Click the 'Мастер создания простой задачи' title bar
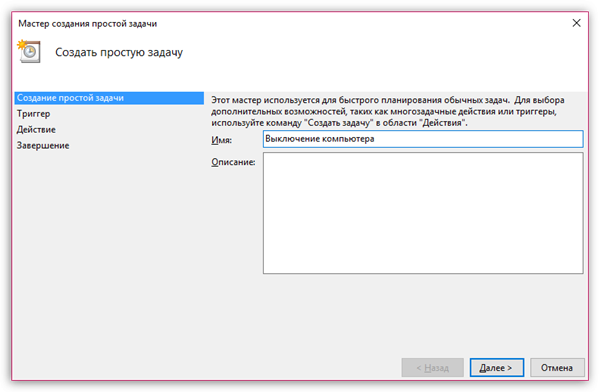This screenshot has height=392, width=600. point(88,24)
